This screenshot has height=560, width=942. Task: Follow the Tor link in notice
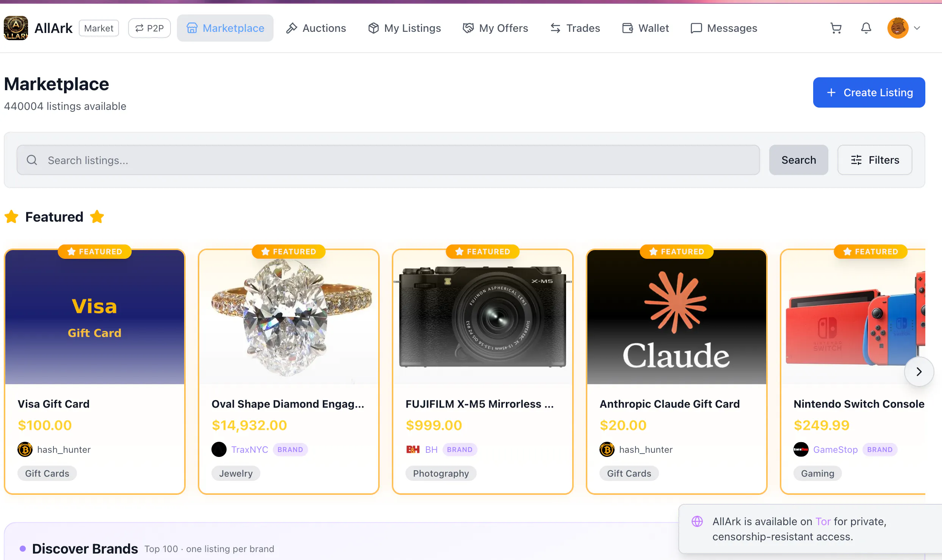coord(823,521)
